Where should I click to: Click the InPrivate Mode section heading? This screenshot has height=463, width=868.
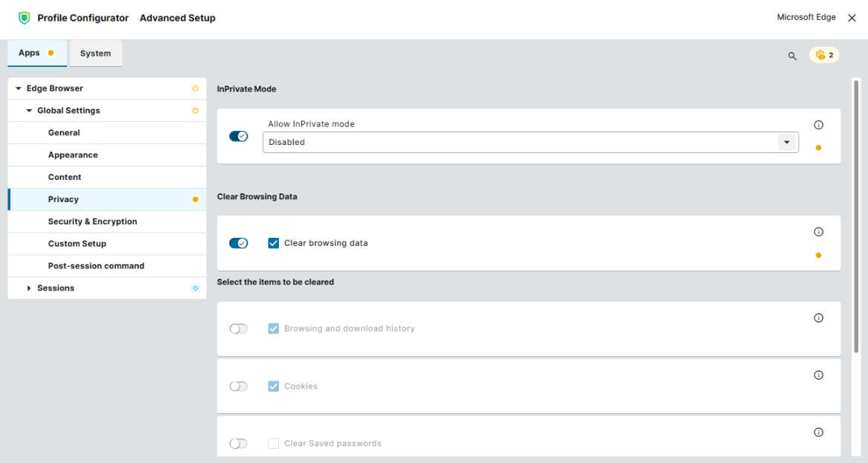coord(246,89)
